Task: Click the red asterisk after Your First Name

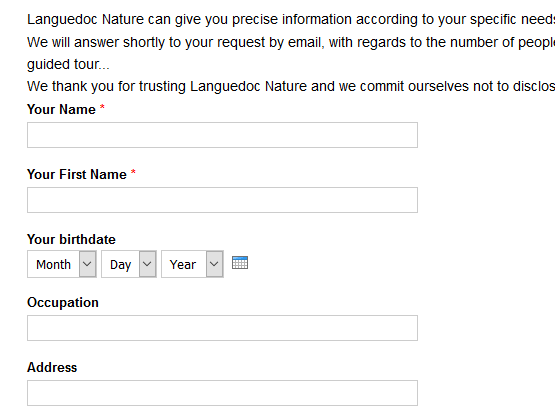Action: (x=133, y=172)
